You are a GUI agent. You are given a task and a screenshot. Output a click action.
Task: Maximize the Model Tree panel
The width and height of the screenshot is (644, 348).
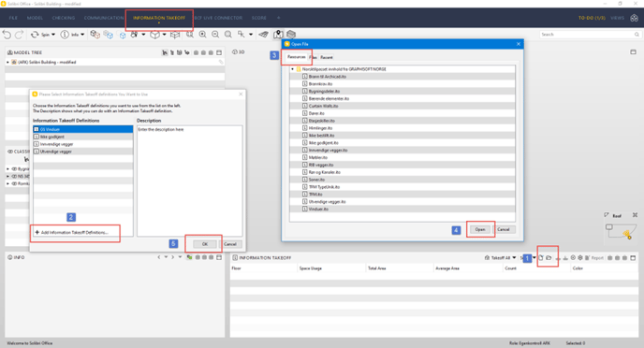(219, 52)
